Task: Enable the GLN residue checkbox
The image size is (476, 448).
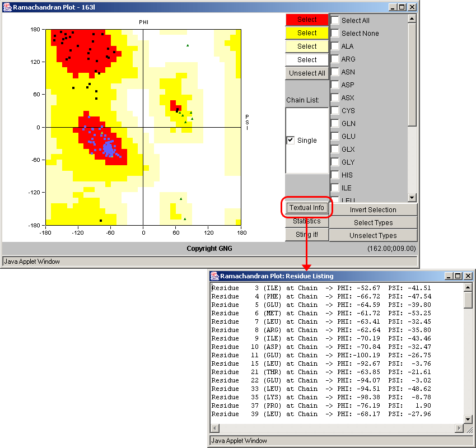Action: click(335, 124)
